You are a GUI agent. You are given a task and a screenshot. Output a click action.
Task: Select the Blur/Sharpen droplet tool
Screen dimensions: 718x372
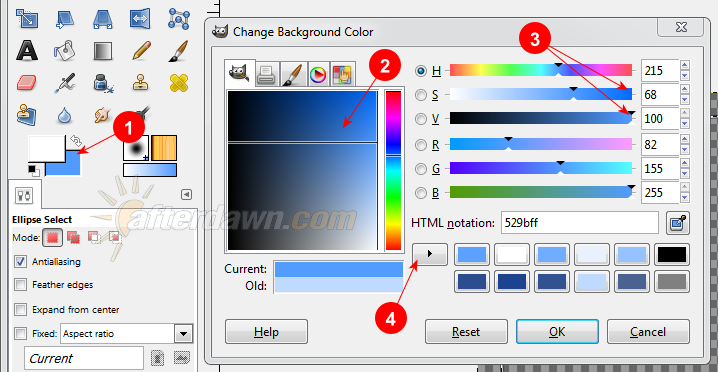point(65,116)
